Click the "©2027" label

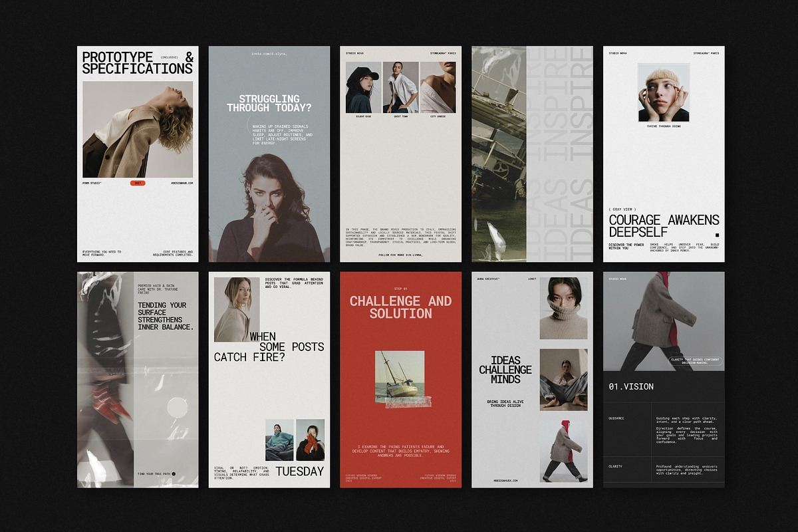(532, 278)
